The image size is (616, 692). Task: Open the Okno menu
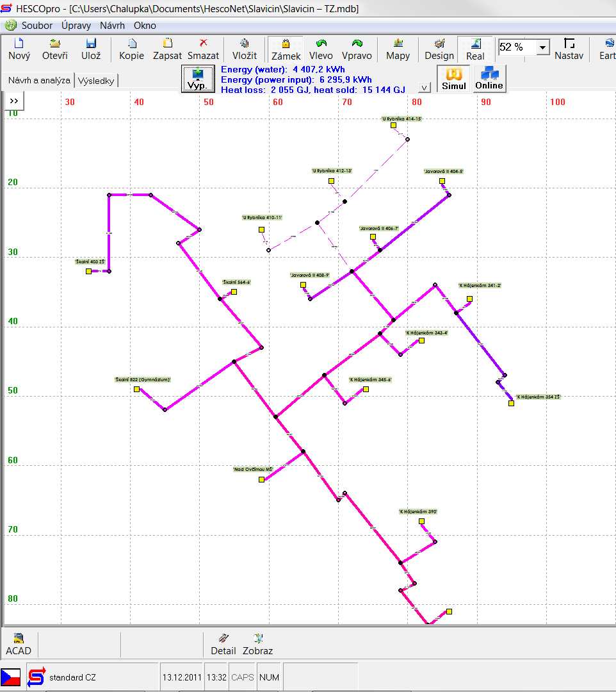coord(145,26)
